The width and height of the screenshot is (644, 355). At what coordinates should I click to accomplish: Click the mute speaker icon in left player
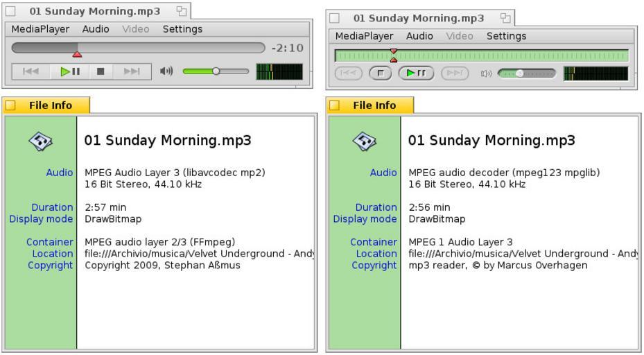coord(166,71)
